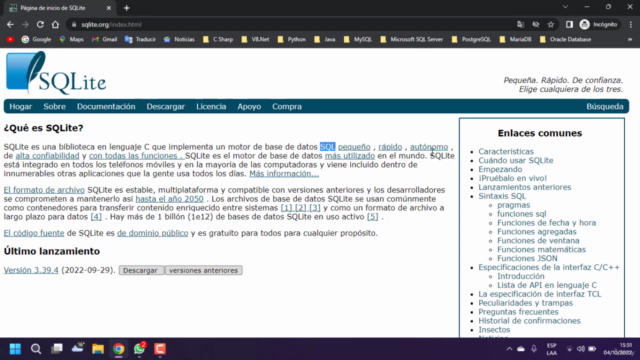Open the C Sharp bookmark folder
640x360 pixels.
pos(218,40)
